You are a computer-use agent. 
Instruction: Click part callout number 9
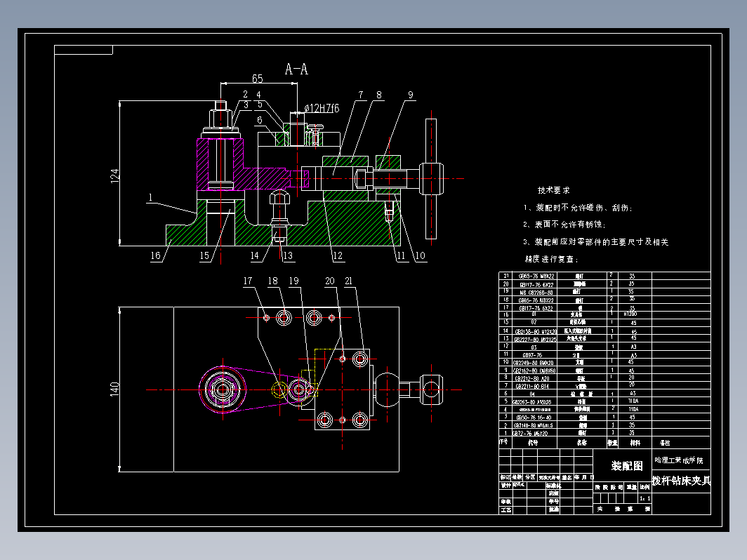click(411, 95)
